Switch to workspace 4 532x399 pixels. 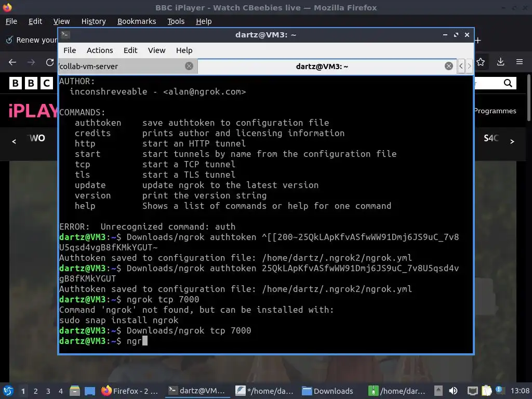pyautogui.click(x=61, y=391)
